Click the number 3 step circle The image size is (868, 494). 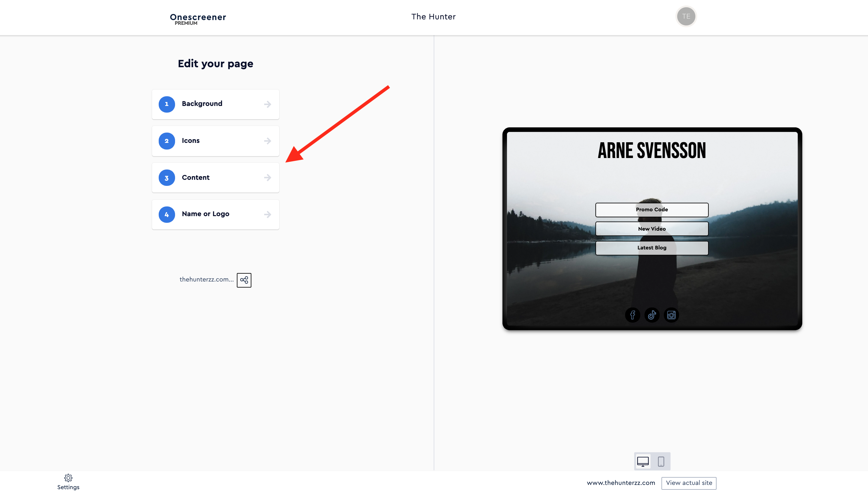[x=167, y=178]
